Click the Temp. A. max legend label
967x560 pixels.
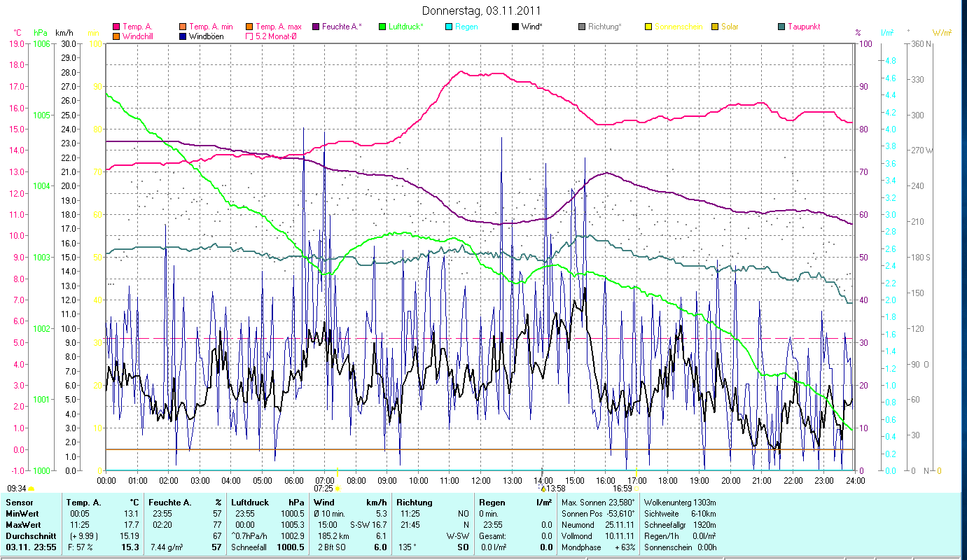click(278, 27)
